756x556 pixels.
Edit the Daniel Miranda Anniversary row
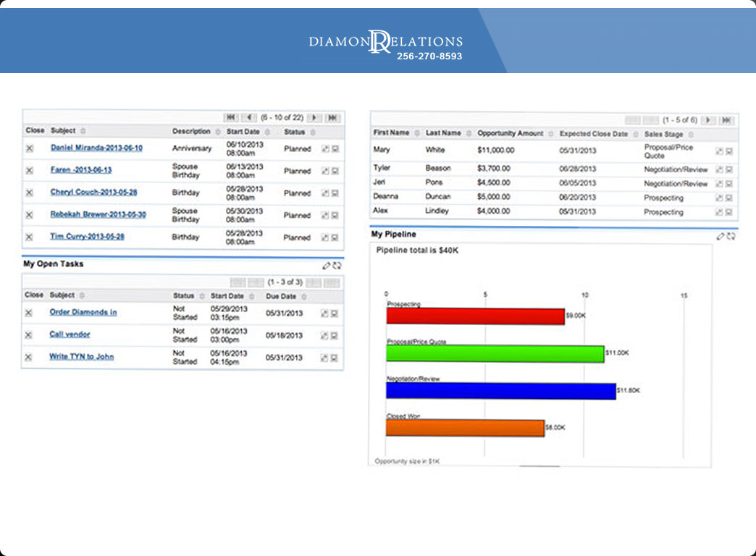(x=325, y=149)
